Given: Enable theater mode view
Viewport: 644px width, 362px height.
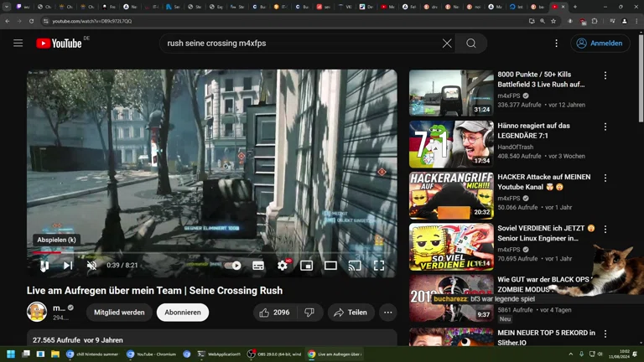Looking at the screenshot, I should 330,266.
